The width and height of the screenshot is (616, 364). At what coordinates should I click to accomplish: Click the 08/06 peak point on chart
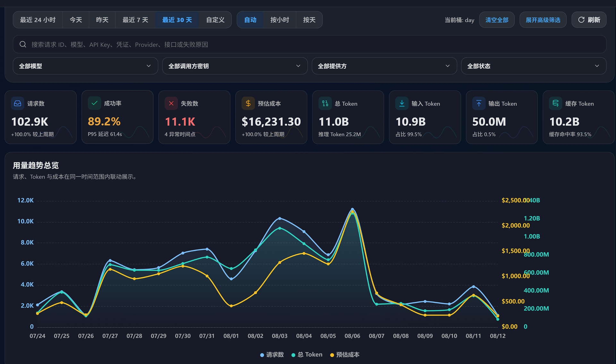pyautogui.click(x=352, y=209)
